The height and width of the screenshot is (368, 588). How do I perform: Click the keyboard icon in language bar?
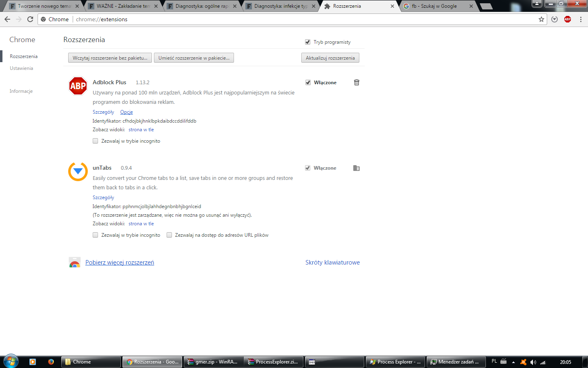pos(504,361)
